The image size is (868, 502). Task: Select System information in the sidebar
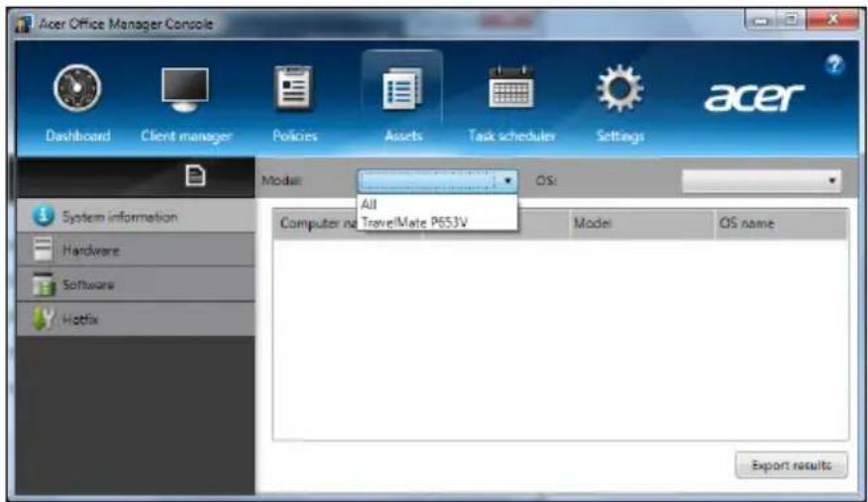tap(119, 217)
